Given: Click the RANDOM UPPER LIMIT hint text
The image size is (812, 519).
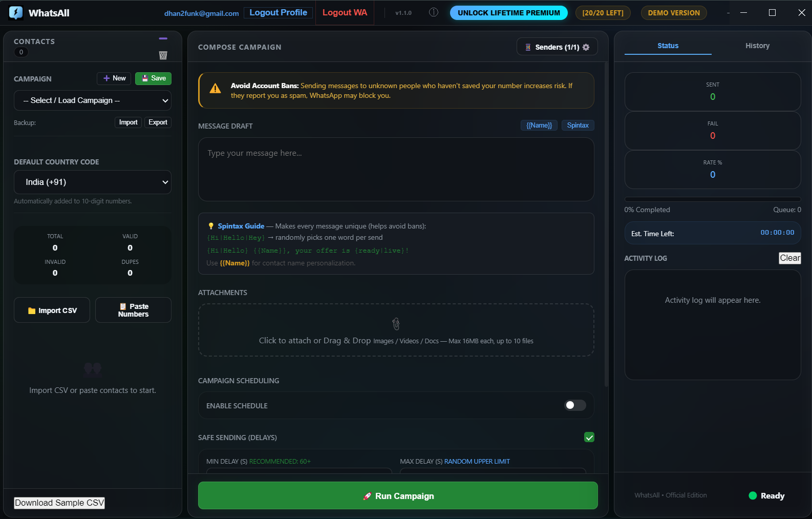Looking at the screenshot, I should click(477, 461).
